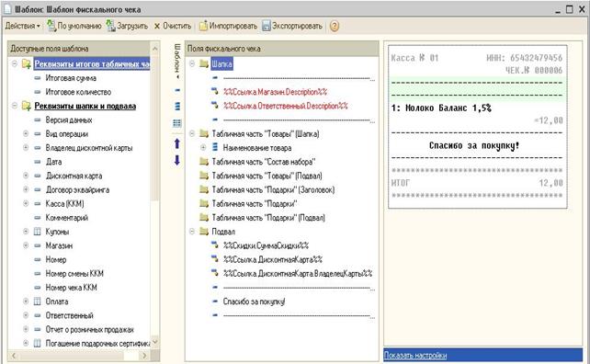The width and height of the screenshot is (590, 364).
Task: Select Спасибо за покупку! text row
Action: pyautogui.click(x=254, y=301)
